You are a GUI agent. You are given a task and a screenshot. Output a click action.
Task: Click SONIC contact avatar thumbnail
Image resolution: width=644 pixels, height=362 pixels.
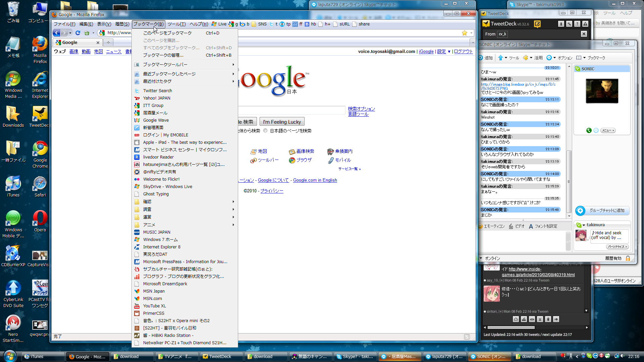pos(602,91)
